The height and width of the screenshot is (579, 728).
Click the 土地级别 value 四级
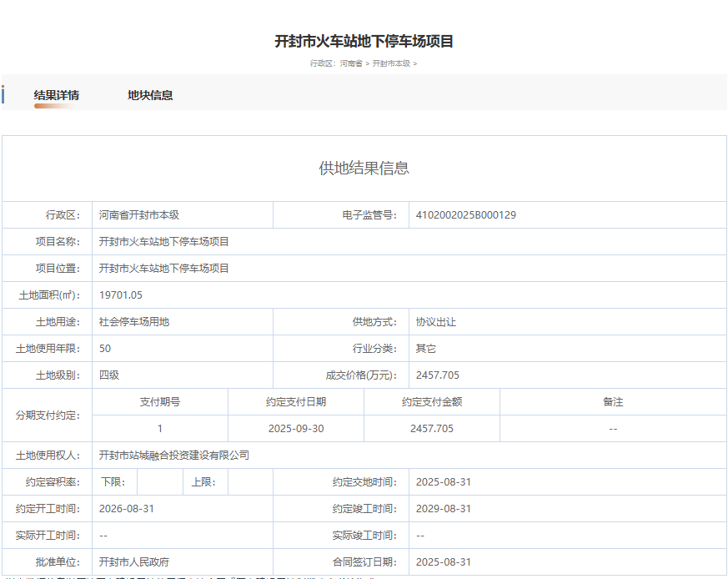click(109, 375)
